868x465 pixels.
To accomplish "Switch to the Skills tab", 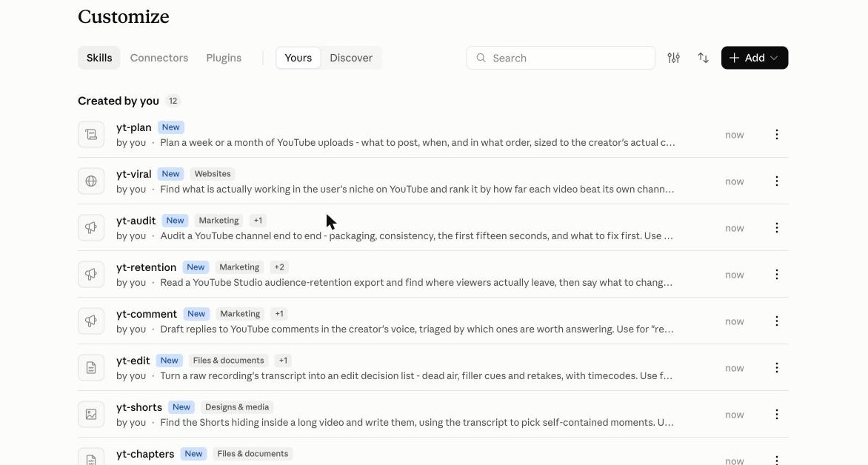I will pos(99,58).
